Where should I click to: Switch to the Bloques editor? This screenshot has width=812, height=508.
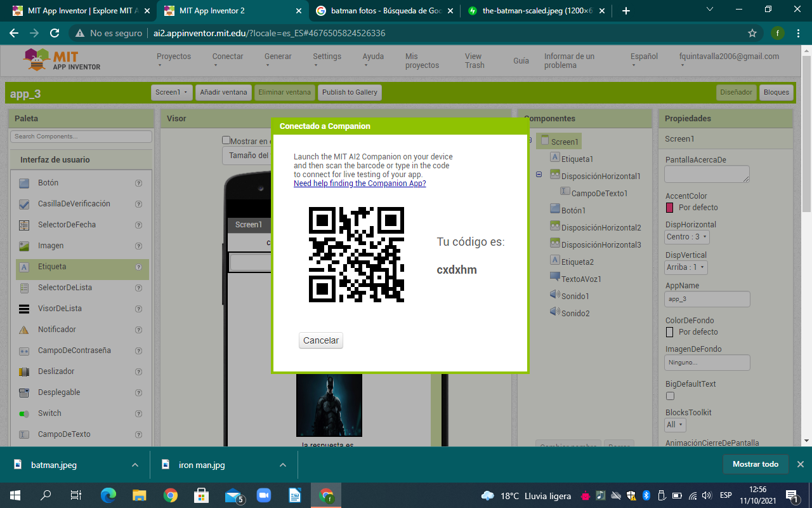[x=776, y=92]
